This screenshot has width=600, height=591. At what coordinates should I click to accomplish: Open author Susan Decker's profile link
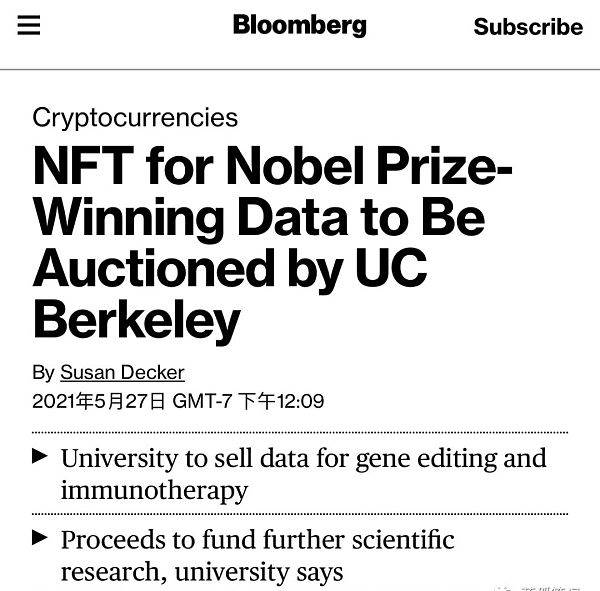click(122, 372)
